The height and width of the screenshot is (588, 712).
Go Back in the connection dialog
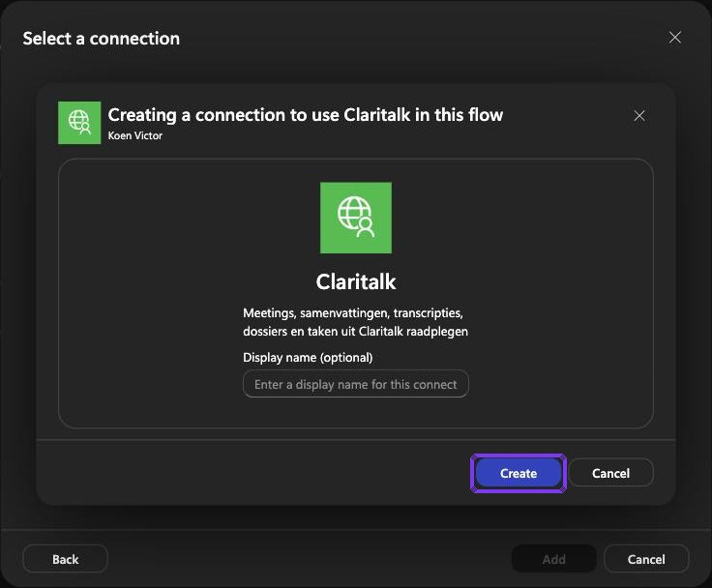click(66, 559)
